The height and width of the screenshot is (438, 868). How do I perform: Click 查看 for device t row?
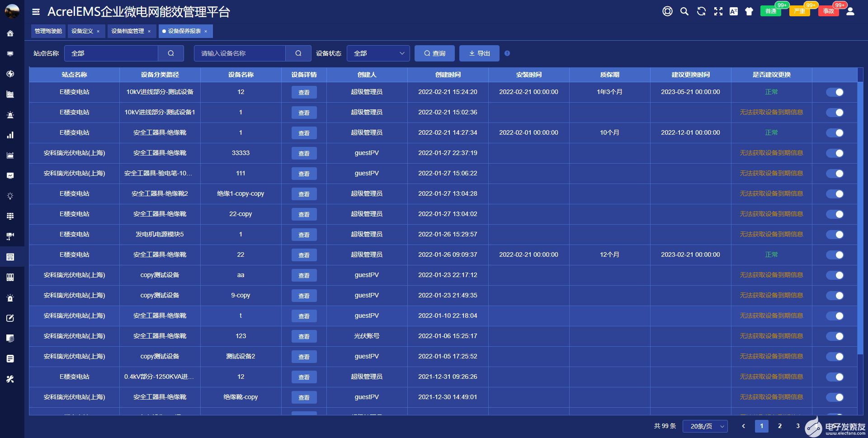304,316
